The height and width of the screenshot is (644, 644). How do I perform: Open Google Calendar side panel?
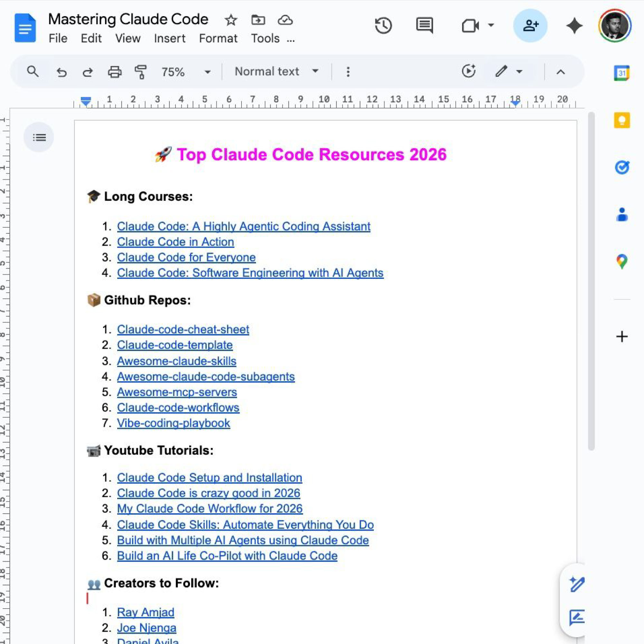[x=622, y=73]
